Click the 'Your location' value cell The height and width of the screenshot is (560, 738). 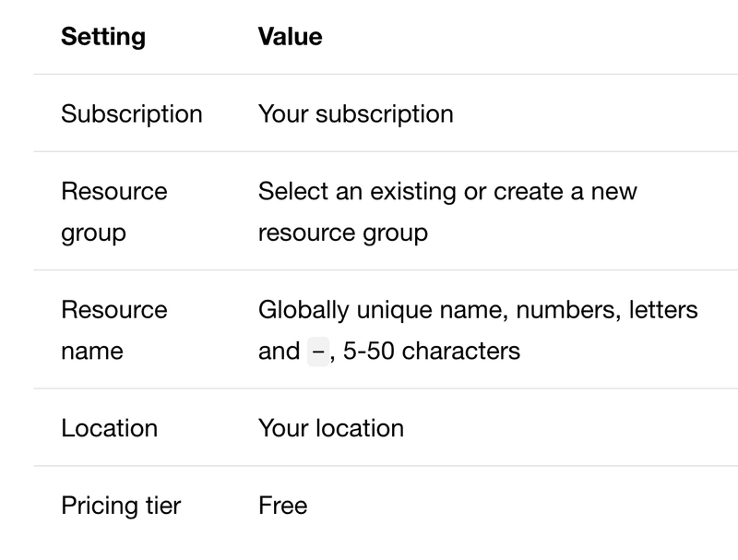pos(330,428)
